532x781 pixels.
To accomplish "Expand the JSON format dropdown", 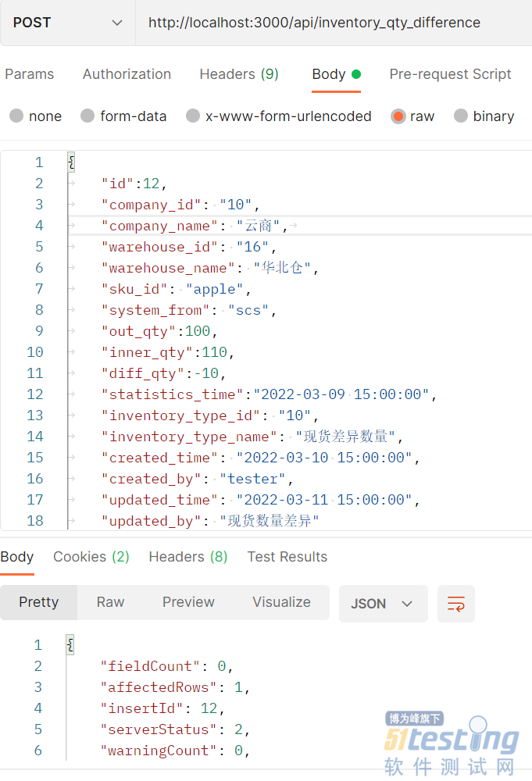I will pos(383,603).
